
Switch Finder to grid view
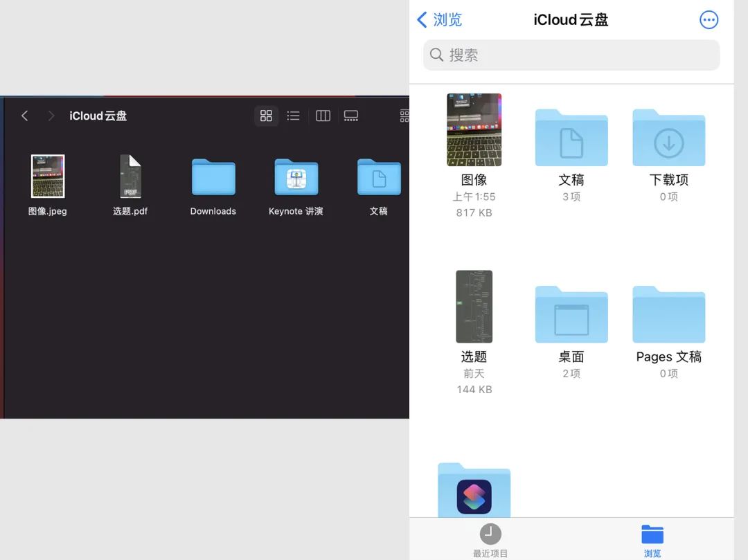tap(266, 116)
